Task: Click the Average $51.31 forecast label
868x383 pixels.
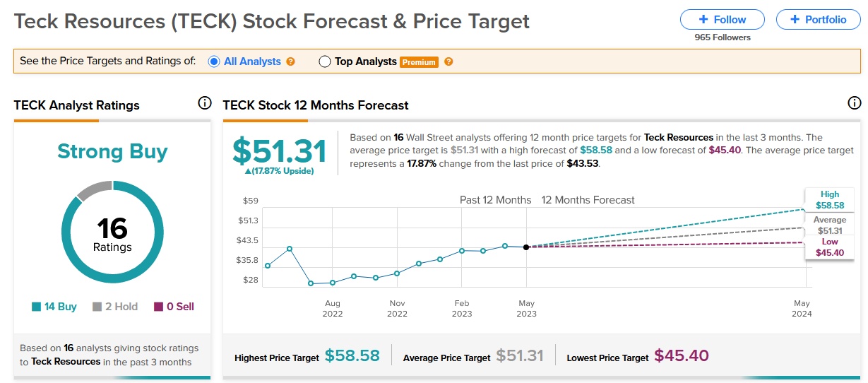Action: pyautogui.click(x=829, y=225)
